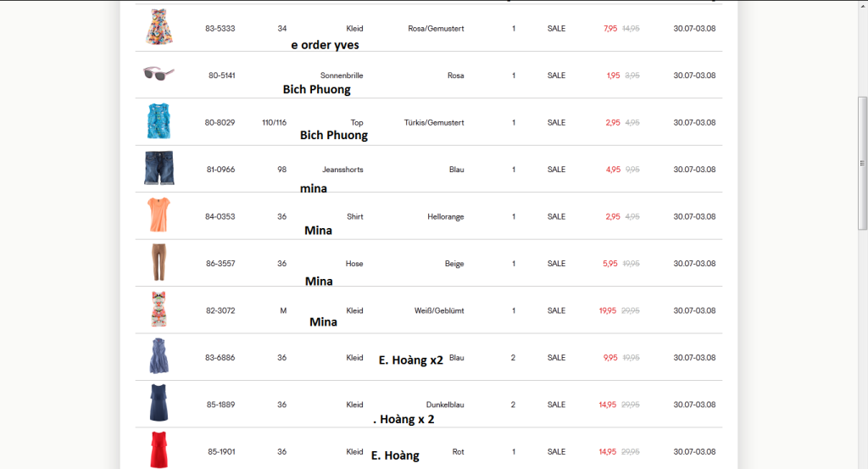Click the blue jeans shorts image
The image size is (868, 469).
[x=159, y=168]
